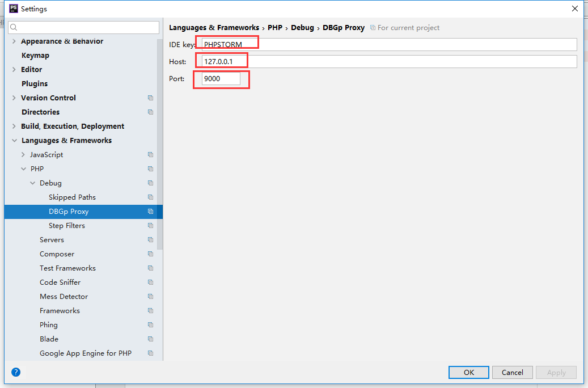This screenshot has width=588, height=388.
Task: Expand the Appearance & Behavior section
Action: 14,41
